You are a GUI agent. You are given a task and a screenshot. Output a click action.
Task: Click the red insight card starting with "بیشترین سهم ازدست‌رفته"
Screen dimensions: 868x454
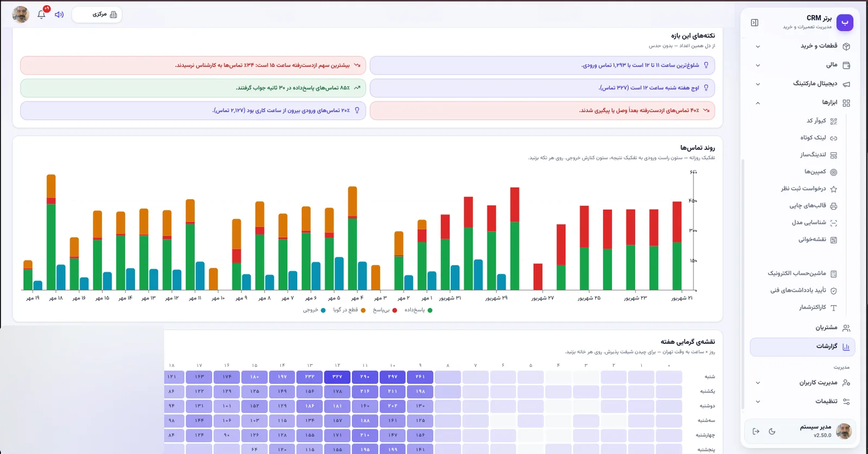(x=193, y=65)
